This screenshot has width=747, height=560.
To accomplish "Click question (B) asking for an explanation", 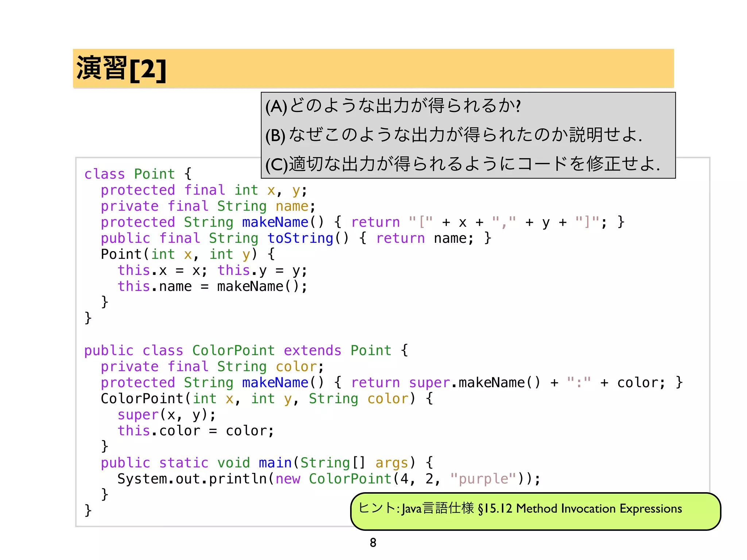I will [453, 135].
